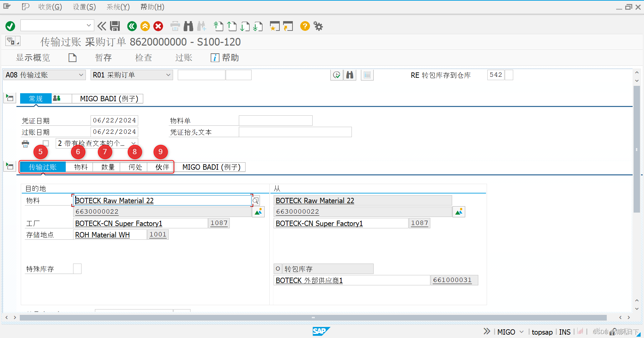The height and width of the screenshot is (338, 644).
Task: Click the services-for-object icon beside title
Action: click(13, 41)
